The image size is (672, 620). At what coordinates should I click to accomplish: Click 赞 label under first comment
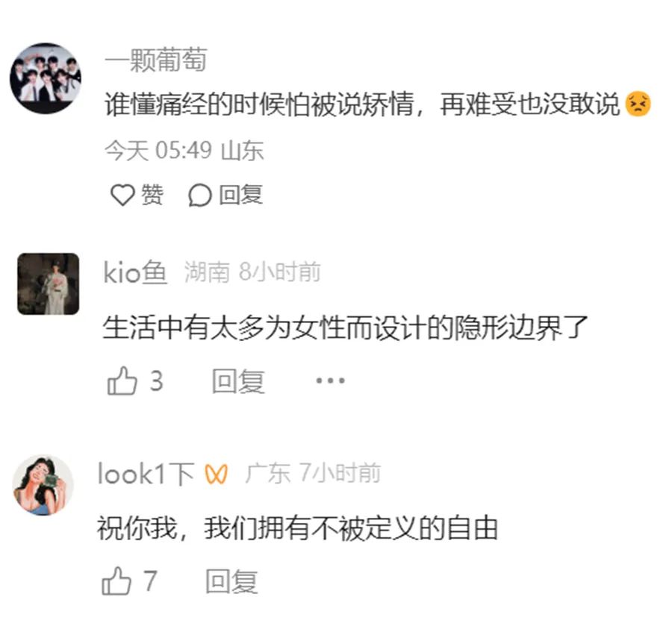point(152,195)
